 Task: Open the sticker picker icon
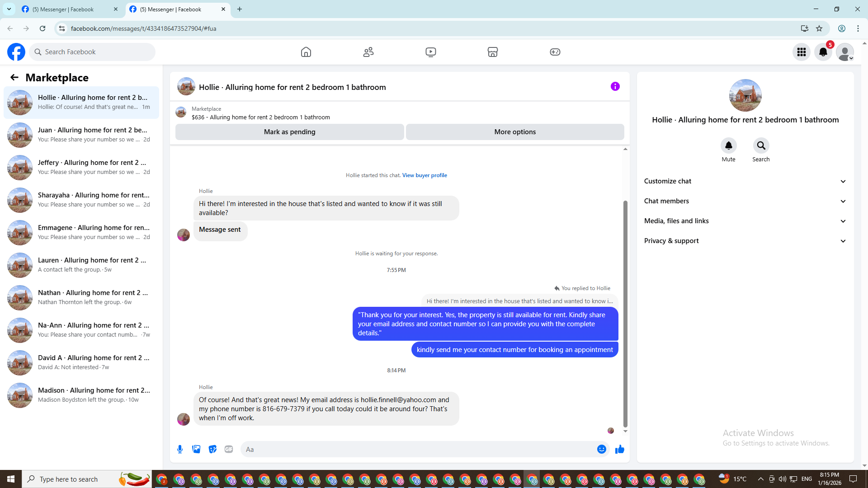pos(212,449)
